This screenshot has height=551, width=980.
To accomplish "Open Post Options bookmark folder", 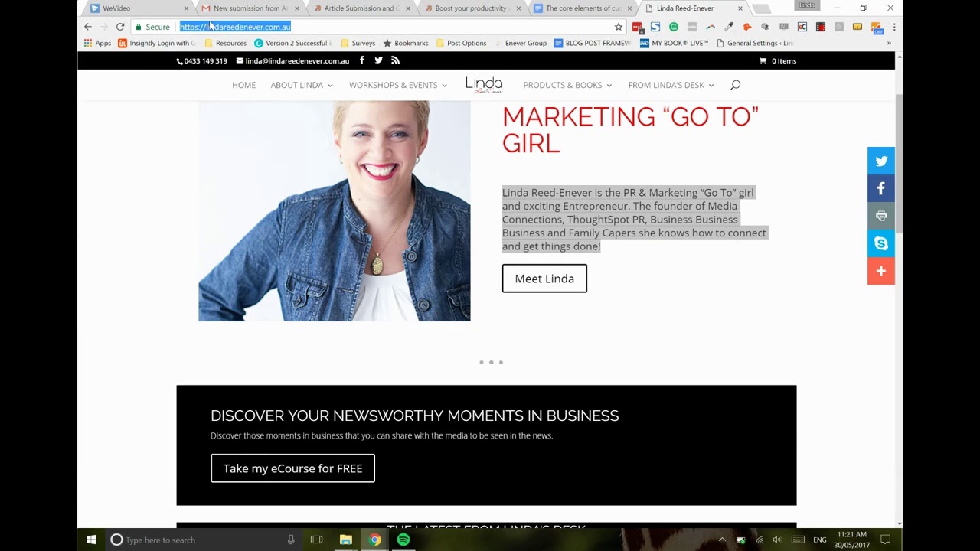I will [x=461, y=43].
